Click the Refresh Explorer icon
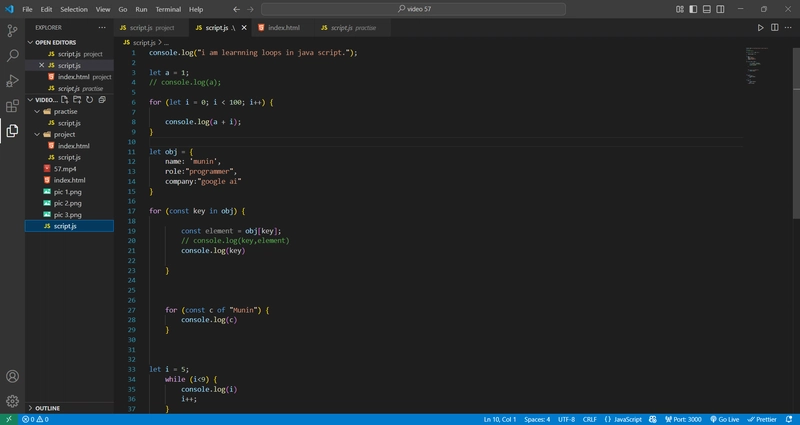Image resolution: width=800 pixels, height=425 pixels. coord(89,100)
